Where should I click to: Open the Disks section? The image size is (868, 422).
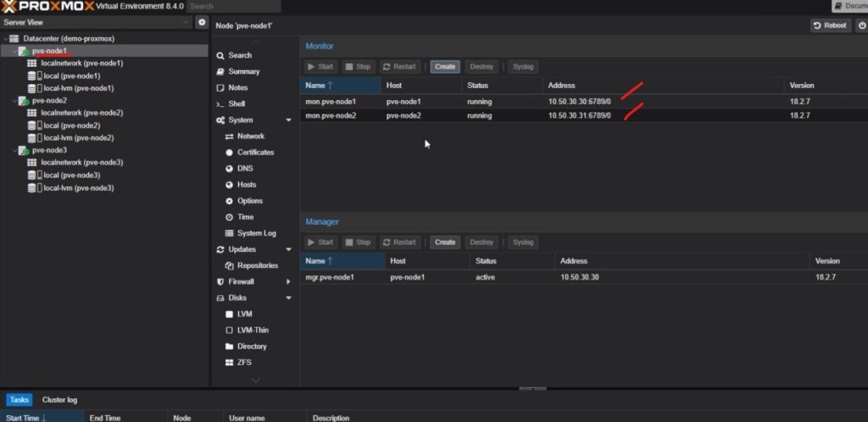click(x=237, y=297)
